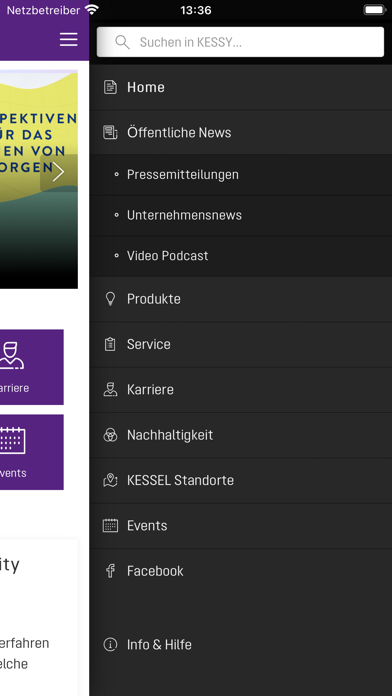This screenshot has width=392, height=696.
Task: Open Pressemitteilungen submenu item
Action: [x=241, y=175]
